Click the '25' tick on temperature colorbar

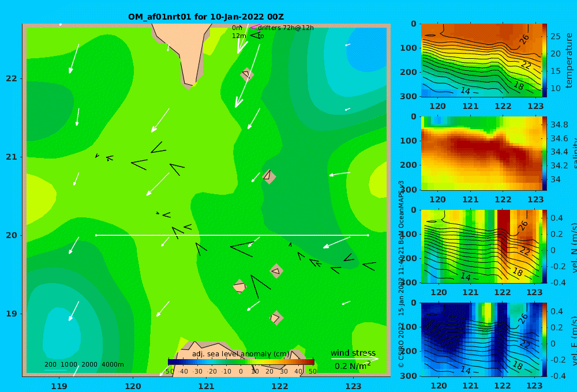(556, 36)
